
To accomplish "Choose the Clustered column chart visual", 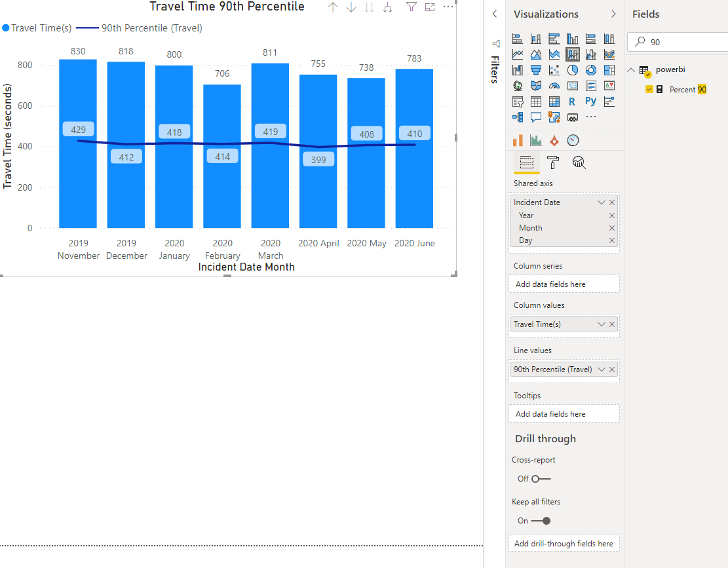I will (x=573, y=39).
